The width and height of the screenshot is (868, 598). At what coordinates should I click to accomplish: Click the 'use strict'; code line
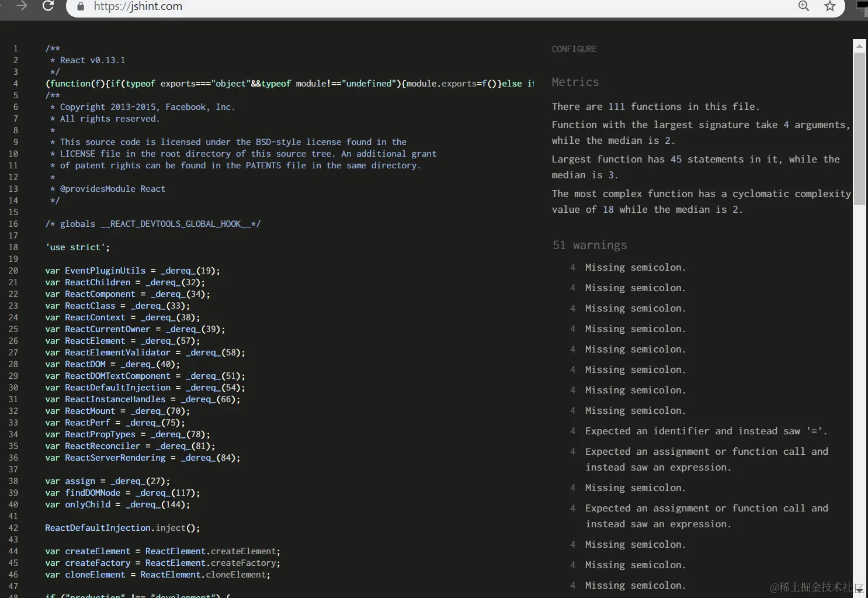coord(78,247)
